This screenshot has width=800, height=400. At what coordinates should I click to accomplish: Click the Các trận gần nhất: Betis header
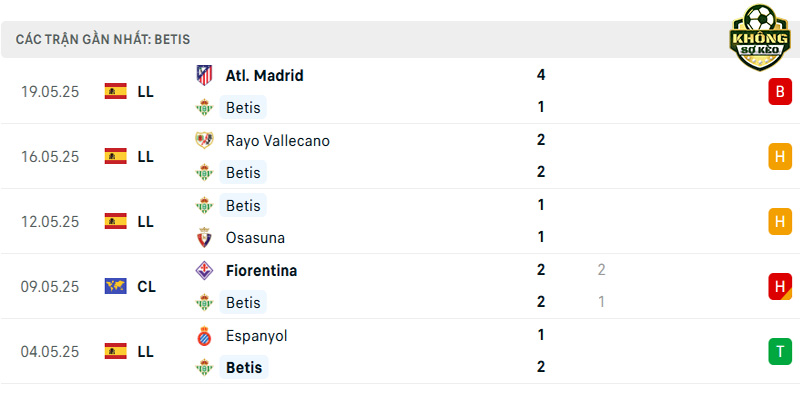click(x=103, y=39)
